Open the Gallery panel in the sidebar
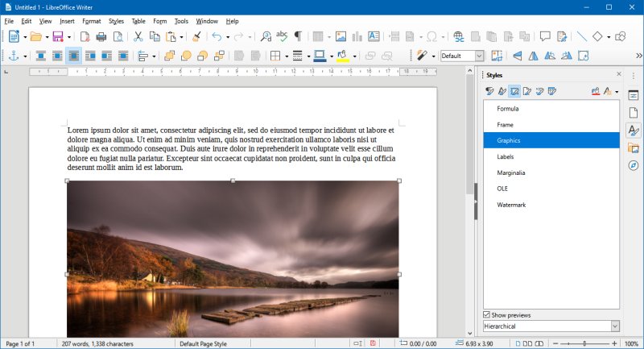The width and height of the screenshot is (644, 349). click(x=633, y=147)
